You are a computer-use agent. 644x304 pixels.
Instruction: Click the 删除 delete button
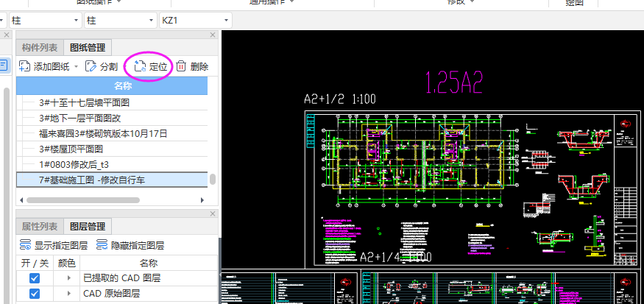click(x=192, y=66)
